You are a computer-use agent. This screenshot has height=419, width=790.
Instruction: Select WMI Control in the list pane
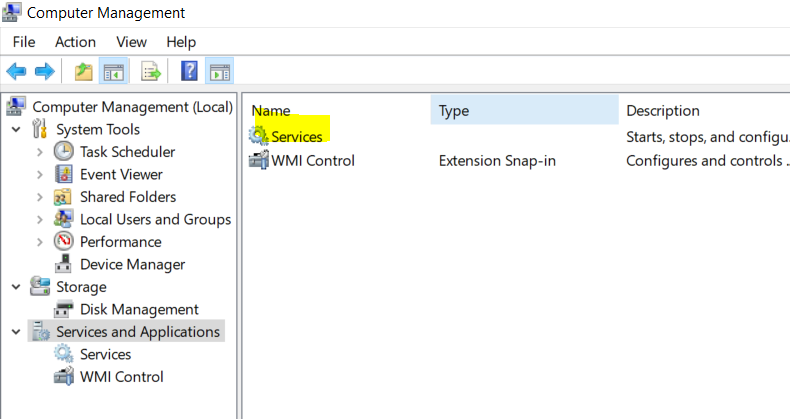pos(313,160)
